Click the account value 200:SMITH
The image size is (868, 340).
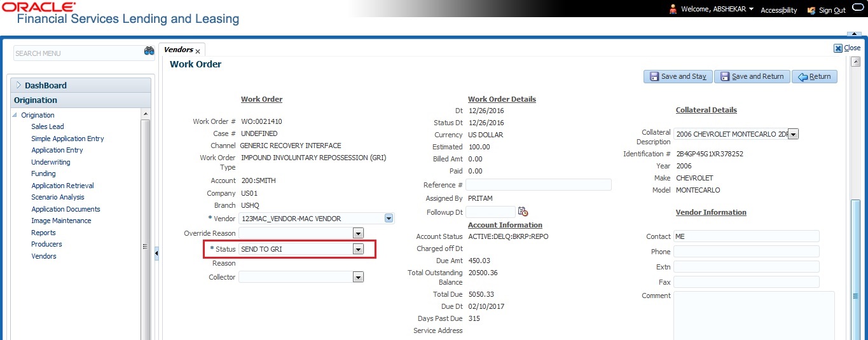(258, 180)
